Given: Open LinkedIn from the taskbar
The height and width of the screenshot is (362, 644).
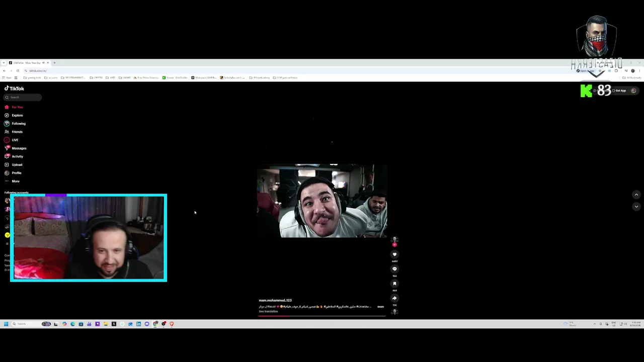Looking at the screenshot, I should (138, 324).
